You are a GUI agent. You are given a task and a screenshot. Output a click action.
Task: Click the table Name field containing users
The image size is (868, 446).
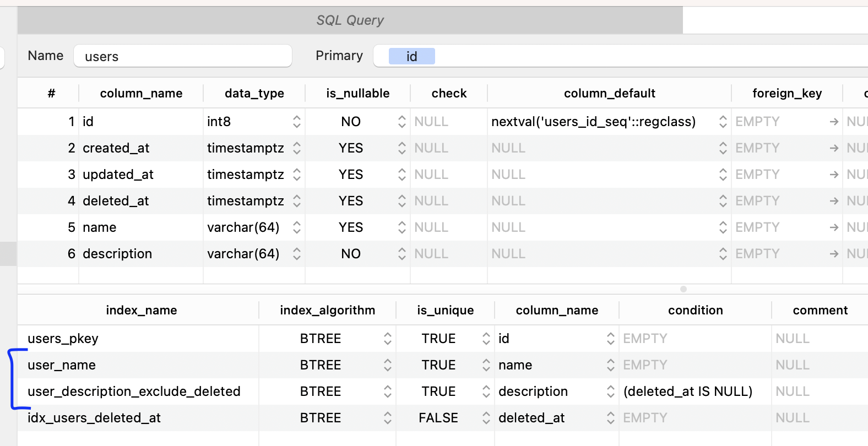click(x=182, y=57)
